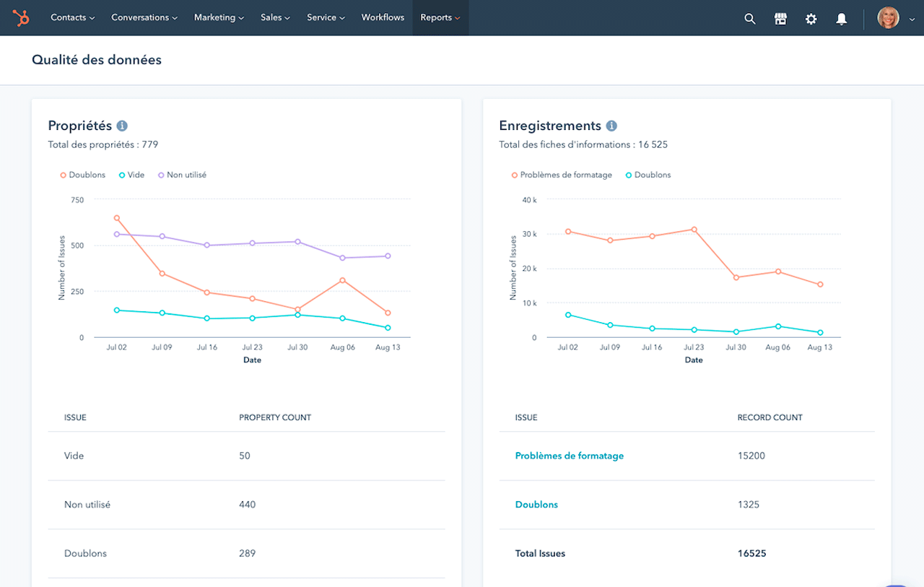Click the user avatar photo
Screen dimensions: 924x587
pos(888,18)
